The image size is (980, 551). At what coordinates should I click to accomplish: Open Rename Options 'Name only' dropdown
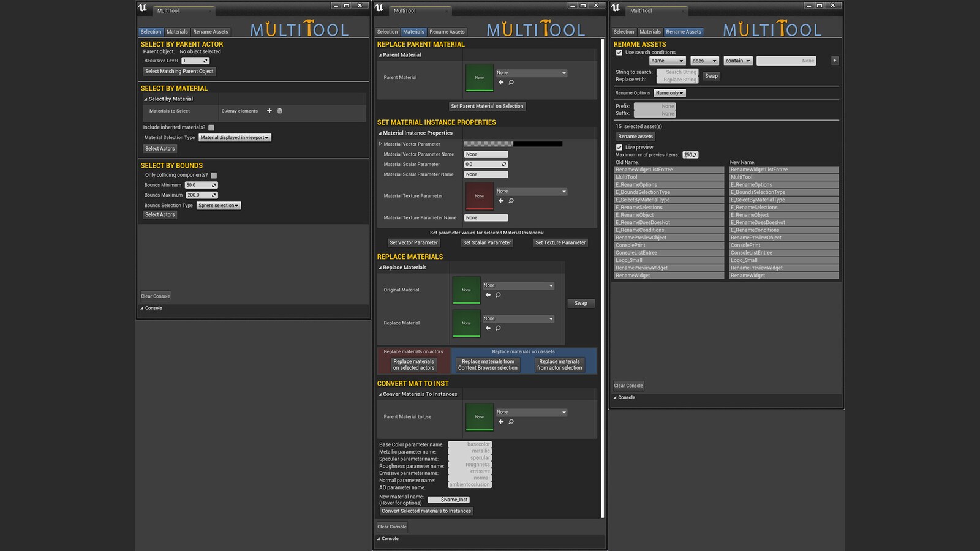point(669,93)
